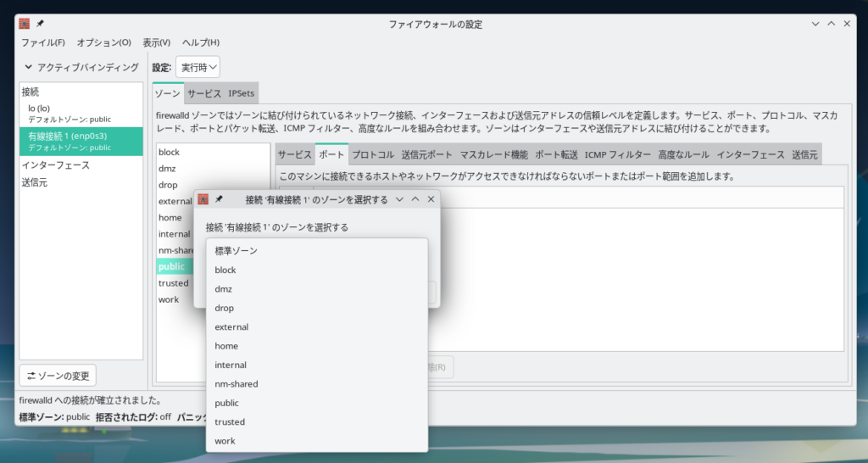The width and height of the screenshot is (868, 463).
Task: Select dmz in the main window's zone list
Action: click(167, 169)
